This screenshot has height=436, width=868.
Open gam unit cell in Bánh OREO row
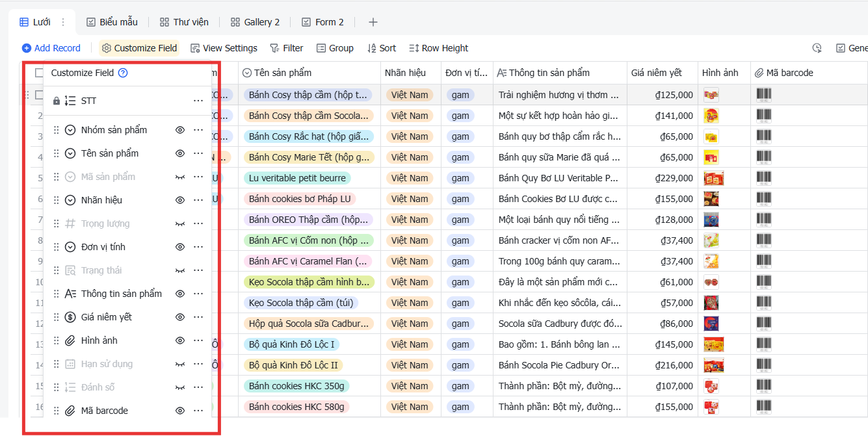point(460,220)
